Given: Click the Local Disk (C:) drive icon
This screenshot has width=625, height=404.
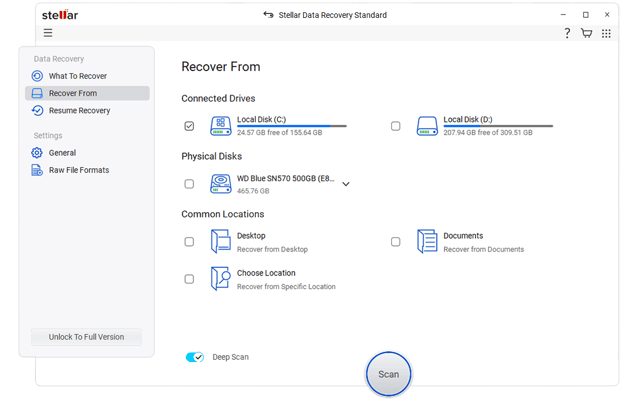Looking at the screenshot, I should [x=221, y=126].
